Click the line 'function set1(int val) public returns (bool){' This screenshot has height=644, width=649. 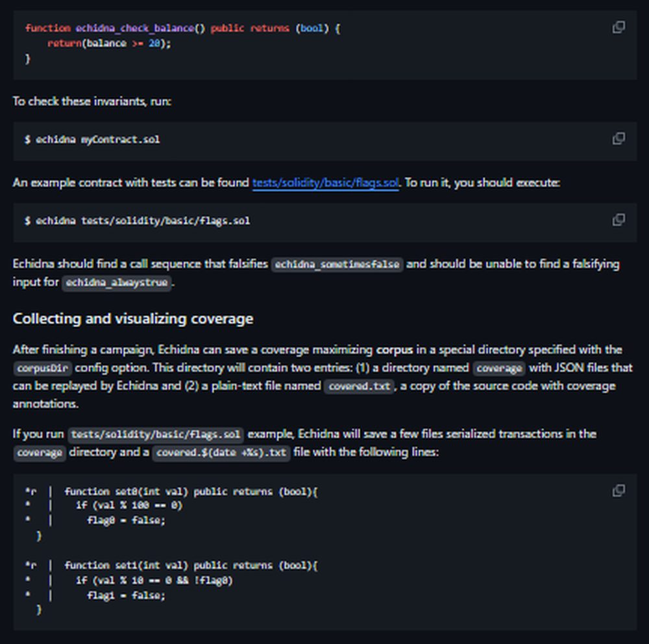click(x=191, y=566)
